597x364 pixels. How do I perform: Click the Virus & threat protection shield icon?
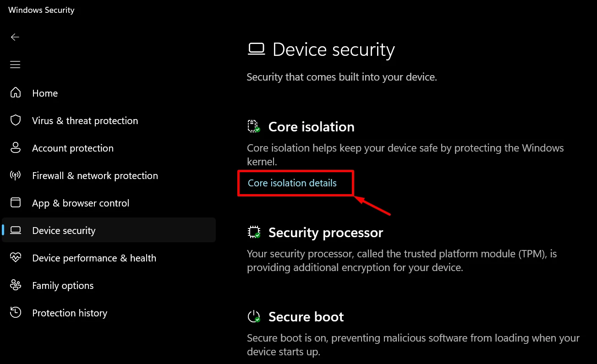coord(15,120)
